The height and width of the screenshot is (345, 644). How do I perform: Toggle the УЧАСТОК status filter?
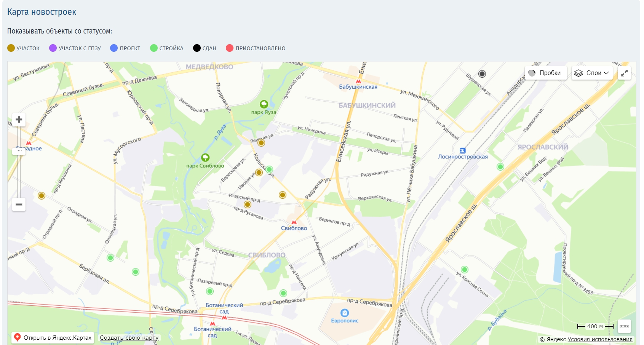coord(24,48)
